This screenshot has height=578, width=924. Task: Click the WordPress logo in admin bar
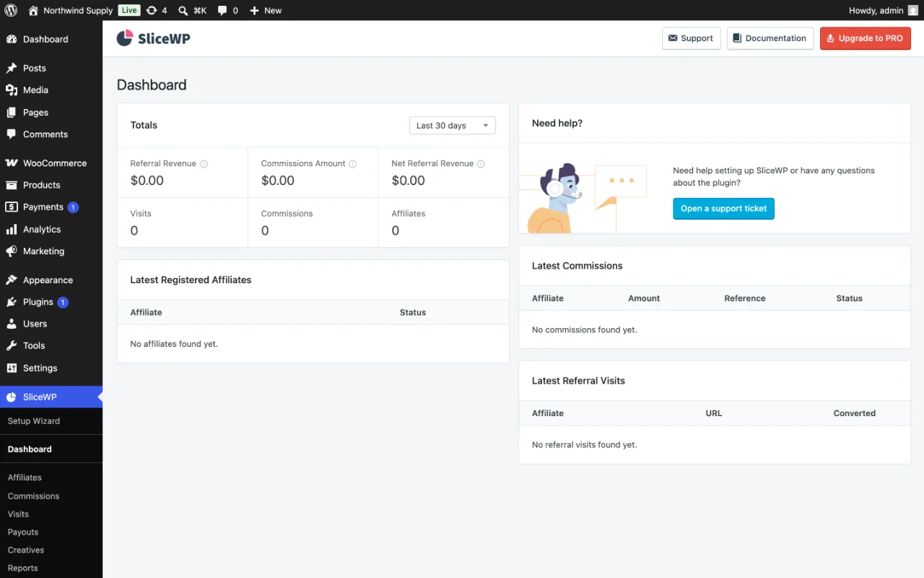pyautogui.click(x=11, y=10)
